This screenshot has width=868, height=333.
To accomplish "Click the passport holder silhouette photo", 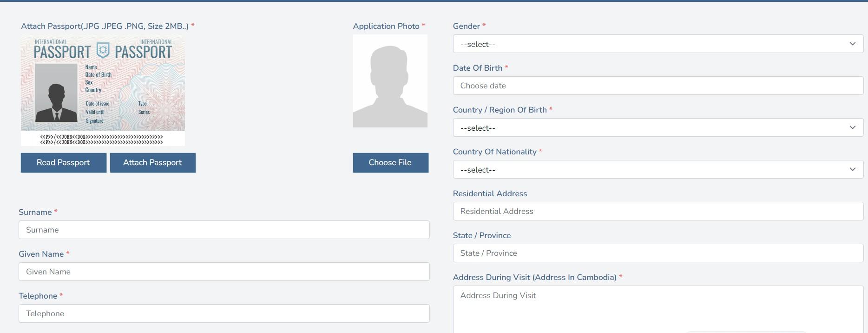I will click(x=56, y=93).
